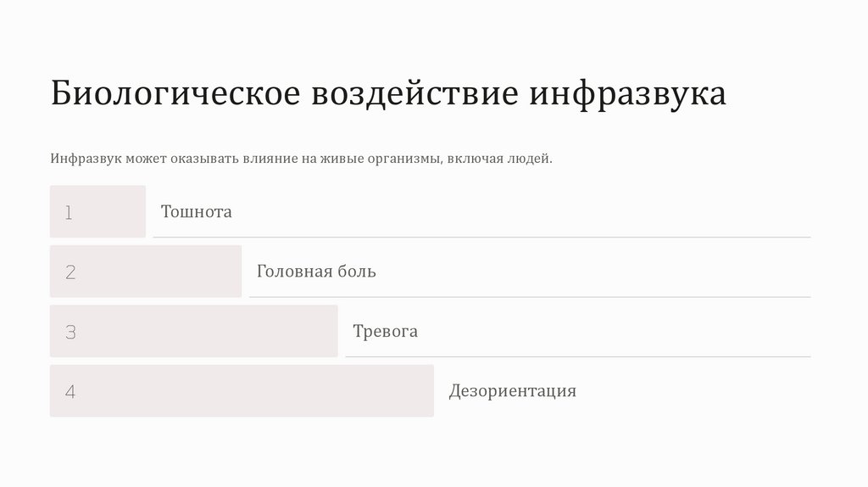Viewport: 868px width, 487px height.
Task: Select the subtitle sentence about живые организмы
Action: (301, 159)
